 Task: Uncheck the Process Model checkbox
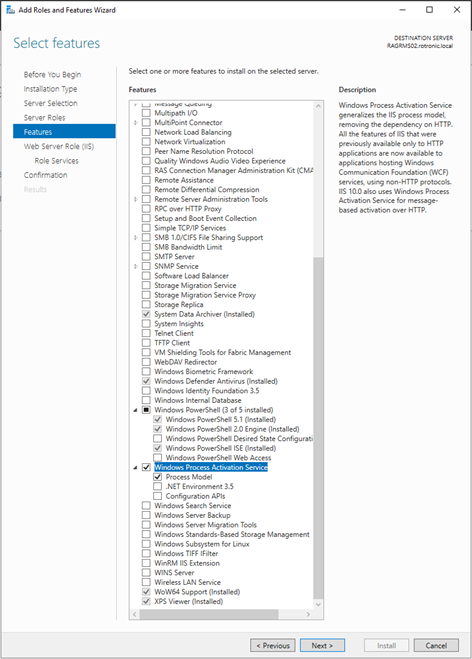tap(157, 477)
